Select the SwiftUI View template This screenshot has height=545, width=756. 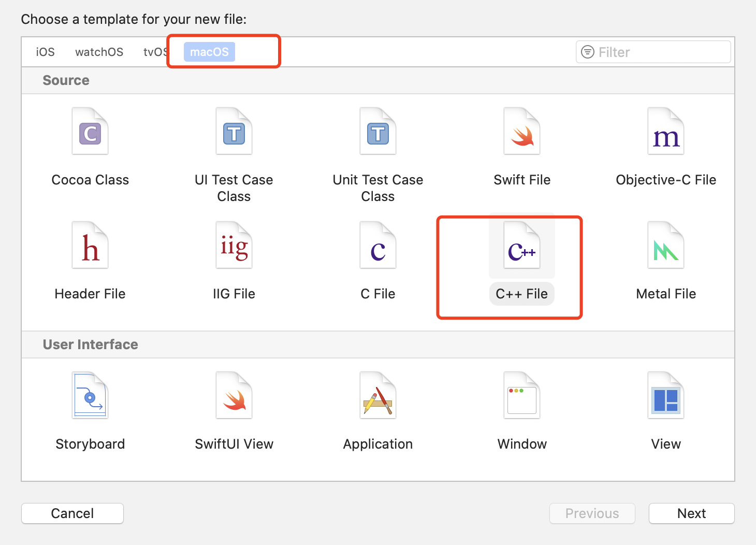(234, 396)
